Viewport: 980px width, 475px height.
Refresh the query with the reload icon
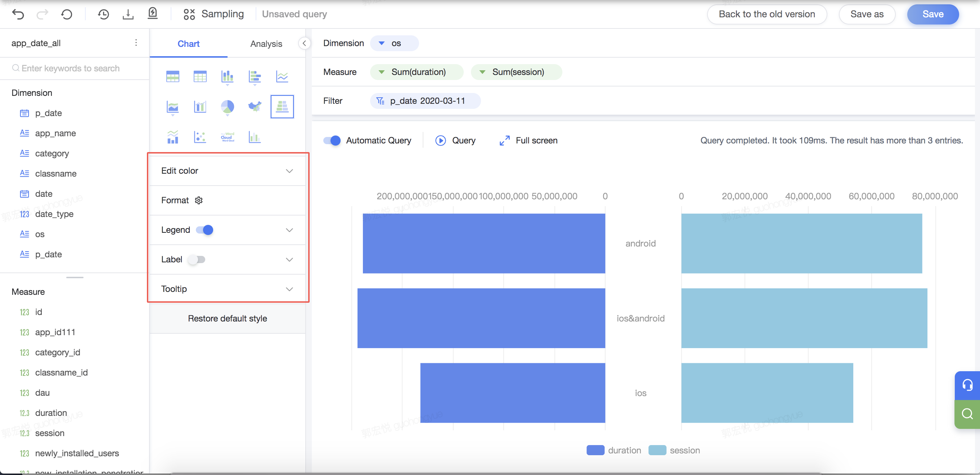pyautogui.click(x=67, y=14)
